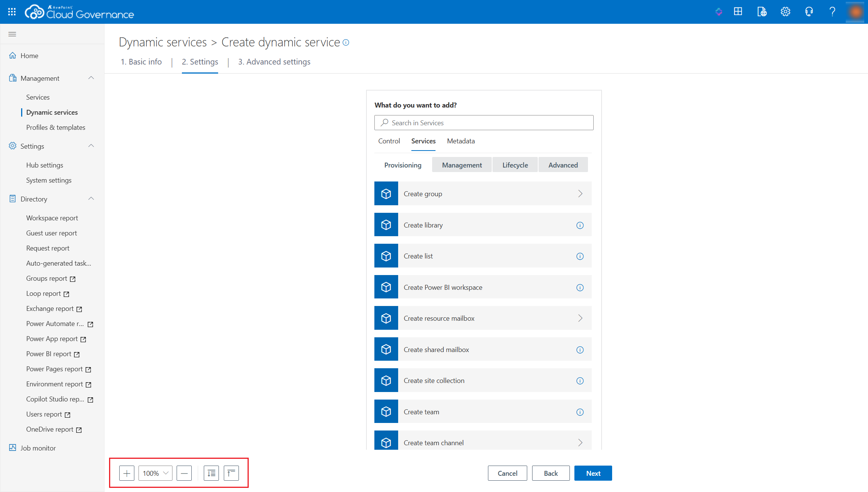Click the hamburger menu collapse icon
868x492 pixels.
tap(12, 34)
